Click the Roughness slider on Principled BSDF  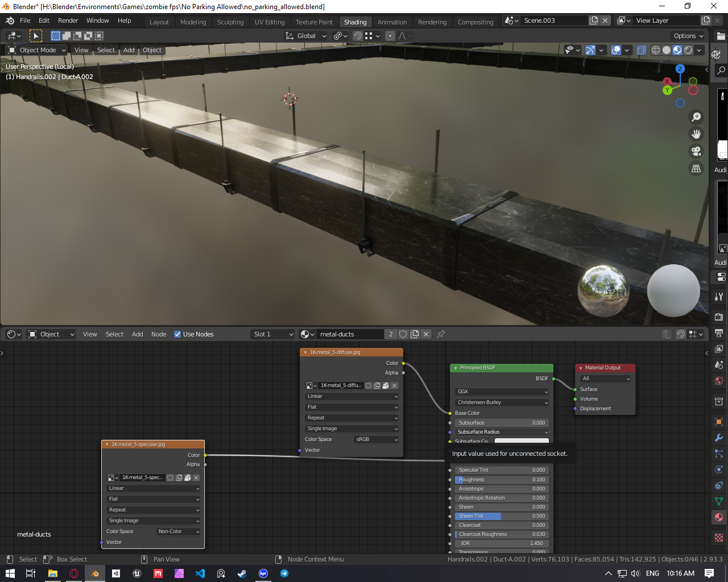[x=502, y=480]
